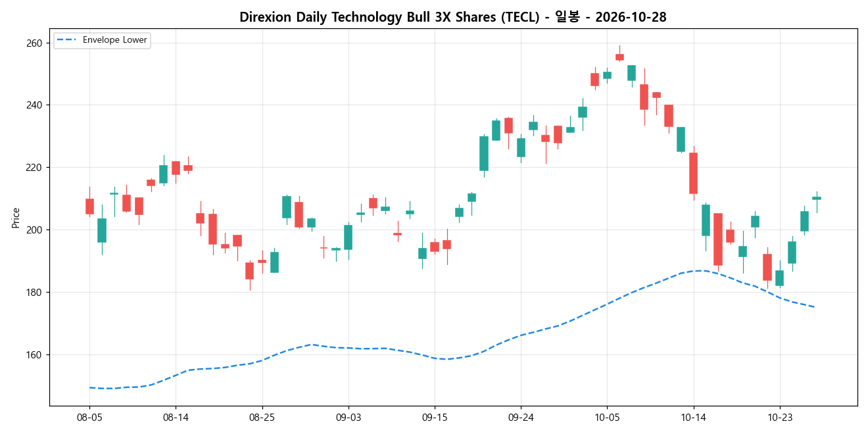Screen dimensions: 868x434
Task: Click the 10-14 x-axis date label
Action: coord(693,417)
